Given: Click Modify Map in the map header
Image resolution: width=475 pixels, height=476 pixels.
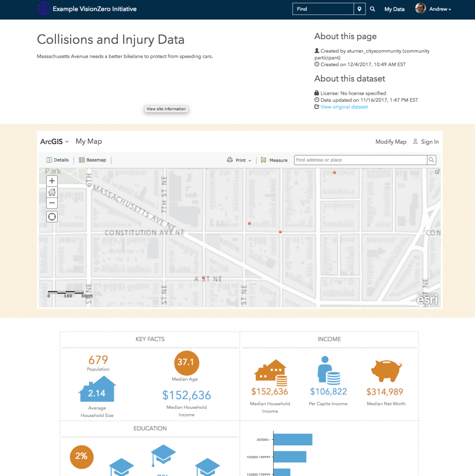Looking at the screenshot, I should (391, 142).
